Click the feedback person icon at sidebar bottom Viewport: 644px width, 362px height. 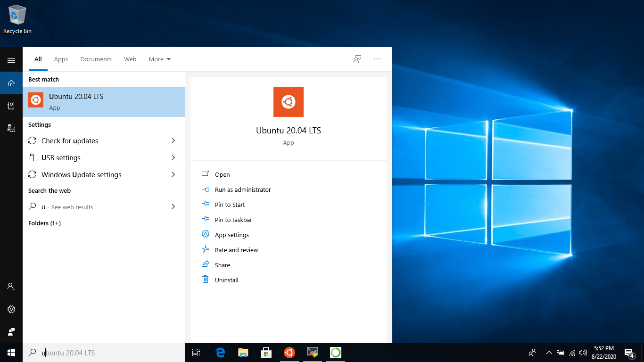click(11, 331)
